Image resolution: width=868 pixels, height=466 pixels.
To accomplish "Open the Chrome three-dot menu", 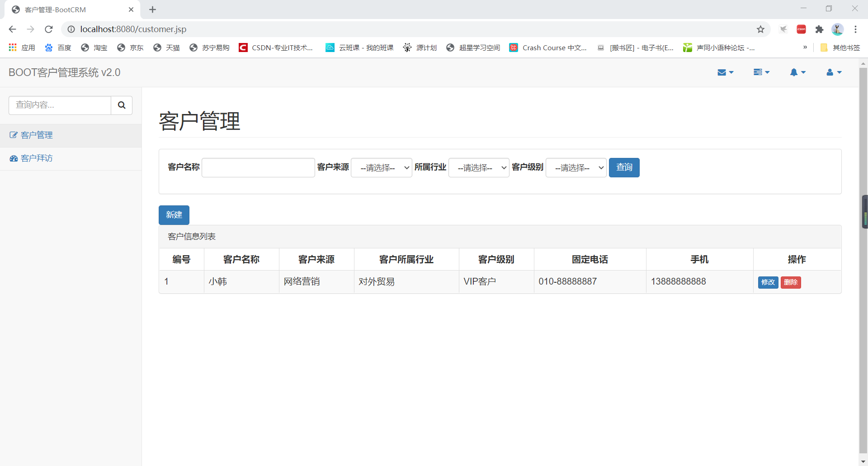I will [855, 29].
